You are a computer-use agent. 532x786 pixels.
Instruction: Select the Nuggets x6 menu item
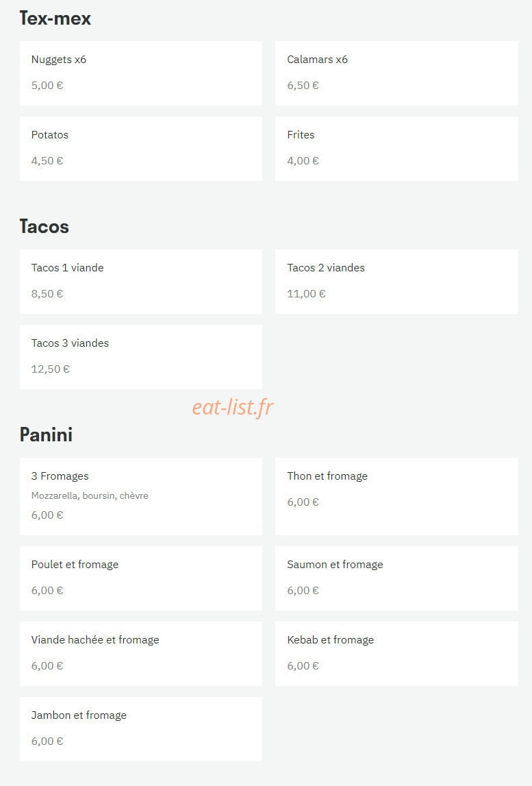141,73
